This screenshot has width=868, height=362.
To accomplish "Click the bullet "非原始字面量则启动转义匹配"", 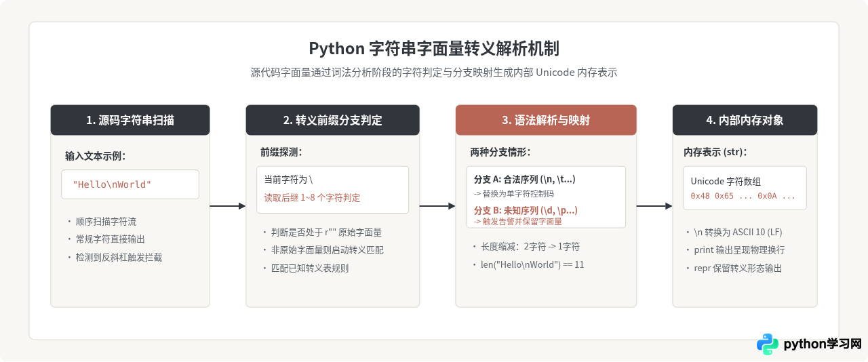I will coord(327,250).
